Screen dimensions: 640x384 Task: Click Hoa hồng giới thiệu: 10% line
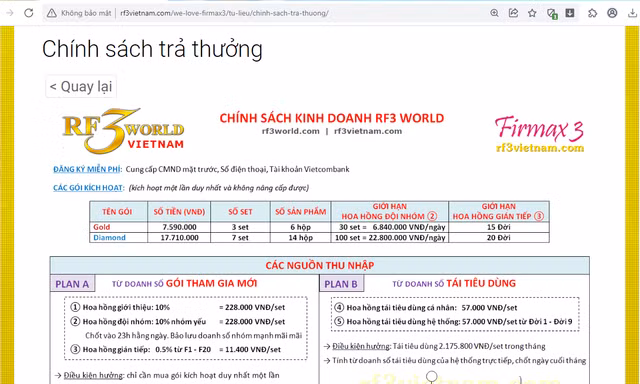click(178, 307)
